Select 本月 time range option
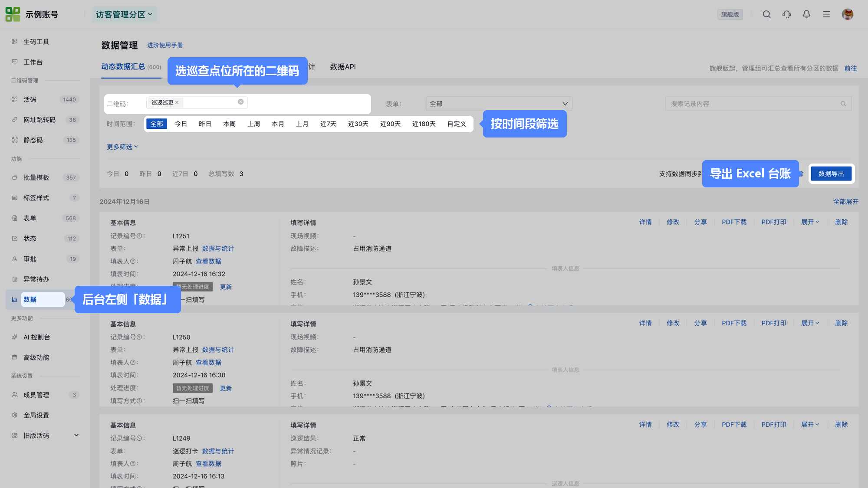This screenshot has width=868, height=488. [278, 124]
